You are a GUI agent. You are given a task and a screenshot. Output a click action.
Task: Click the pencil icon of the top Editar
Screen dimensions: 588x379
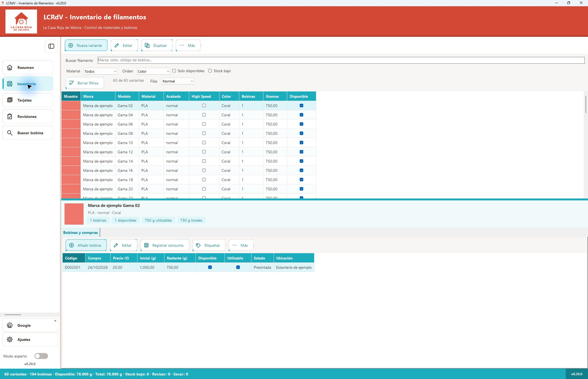[x=117, y=45]
